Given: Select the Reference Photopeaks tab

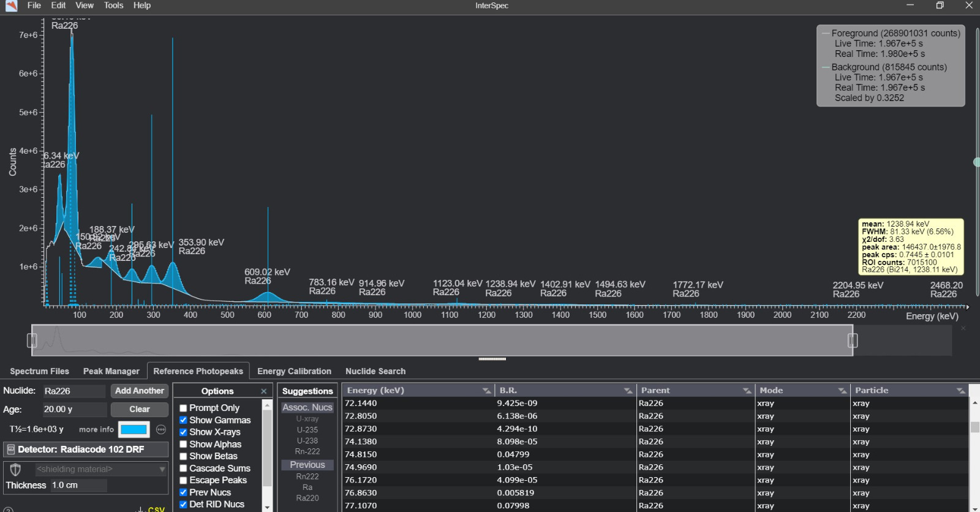Looking at the screenshot, I should click(198, 371).
